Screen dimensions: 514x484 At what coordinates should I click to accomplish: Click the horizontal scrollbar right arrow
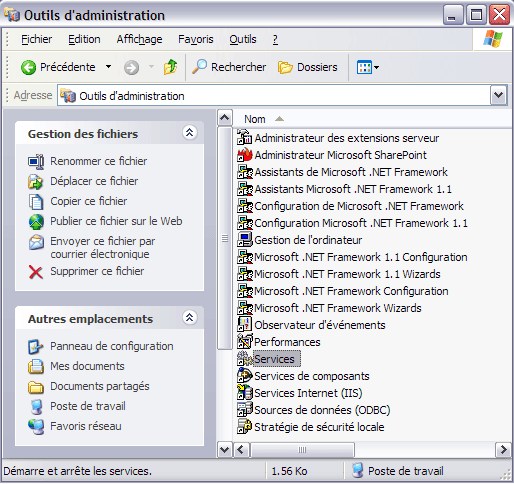point(503,450)
